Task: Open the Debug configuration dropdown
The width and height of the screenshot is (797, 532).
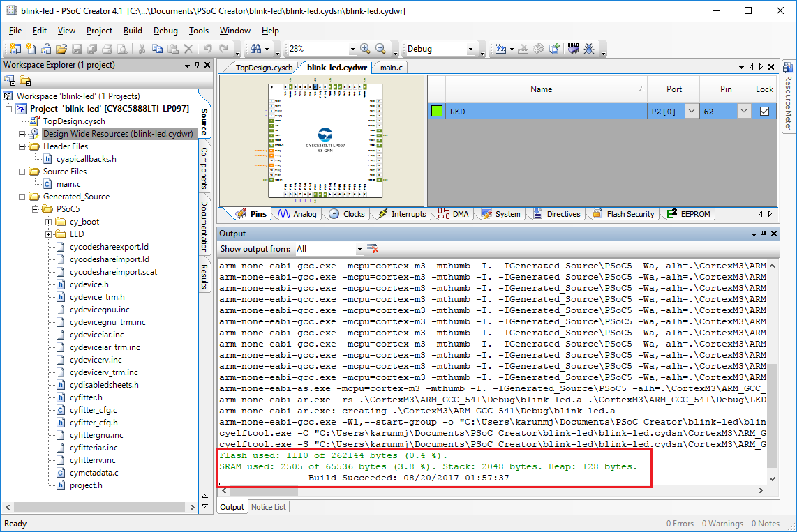Action: pos(470,49)
